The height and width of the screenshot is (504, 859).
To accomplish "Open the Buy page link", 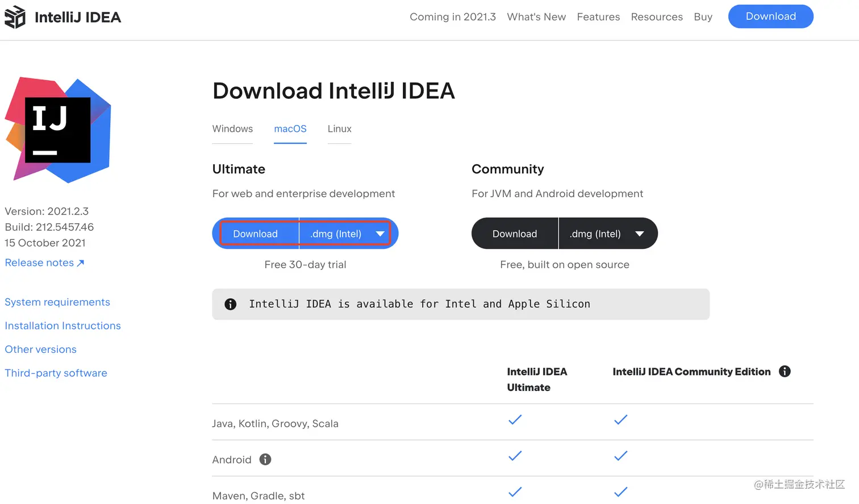I will coord(703,17).
